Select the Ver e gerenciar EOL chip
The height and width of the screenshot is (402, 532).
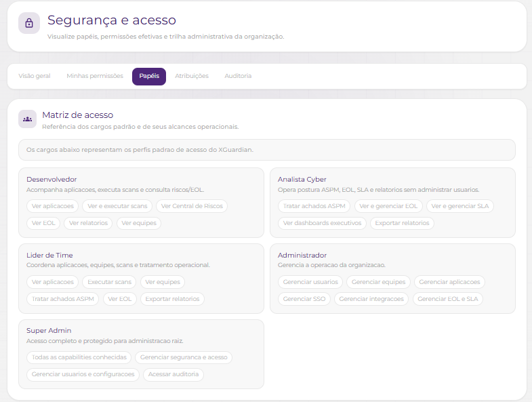pos(388,206)
